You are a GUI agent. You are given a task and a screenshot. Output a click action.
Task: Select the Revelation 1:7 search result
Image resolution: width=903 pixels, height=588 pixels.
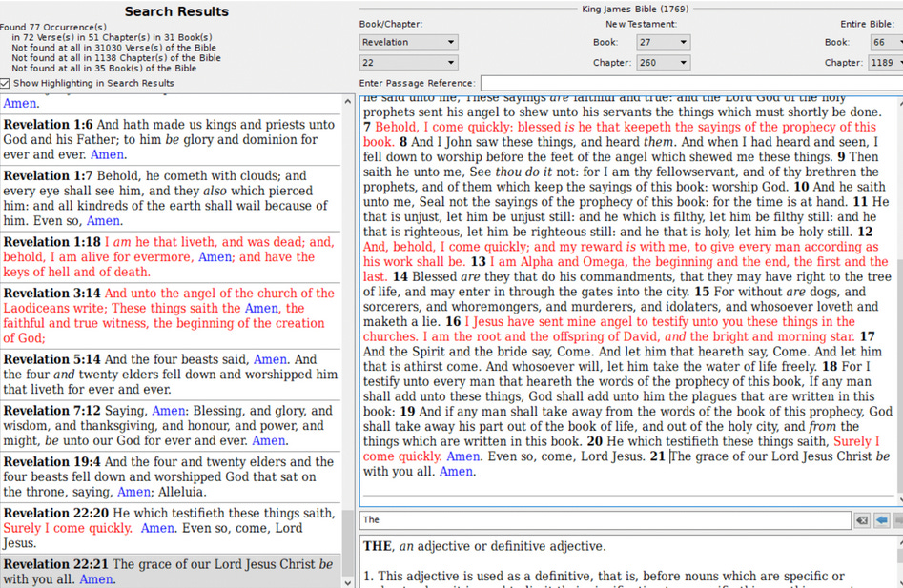coord(171,198)
